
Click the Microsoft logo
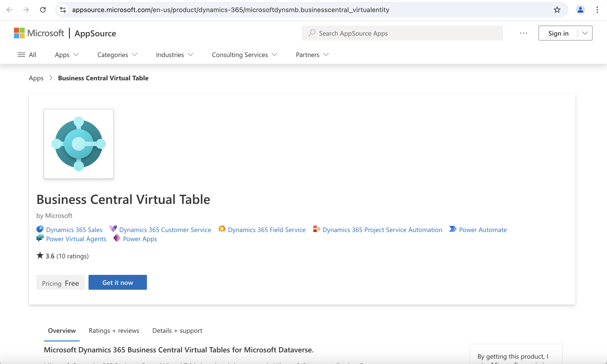pos(39,33)
